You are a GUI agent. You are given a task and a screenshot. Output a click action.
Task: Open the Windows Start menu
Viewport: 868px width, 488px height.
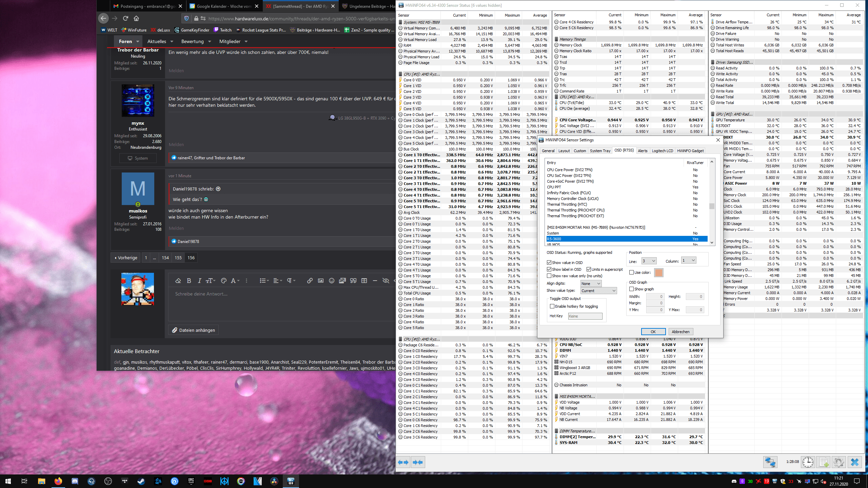click(8, 481)
